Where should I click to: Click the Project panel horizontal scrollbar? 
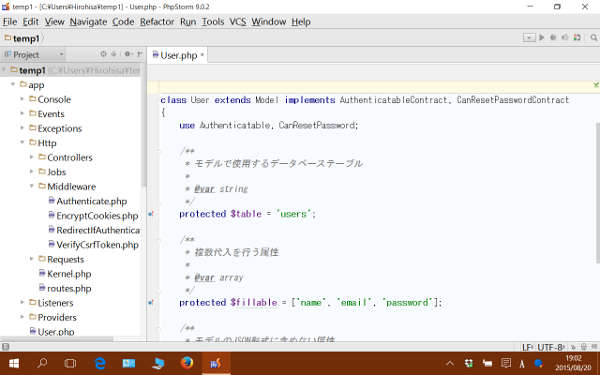click(x=57, y=339)
